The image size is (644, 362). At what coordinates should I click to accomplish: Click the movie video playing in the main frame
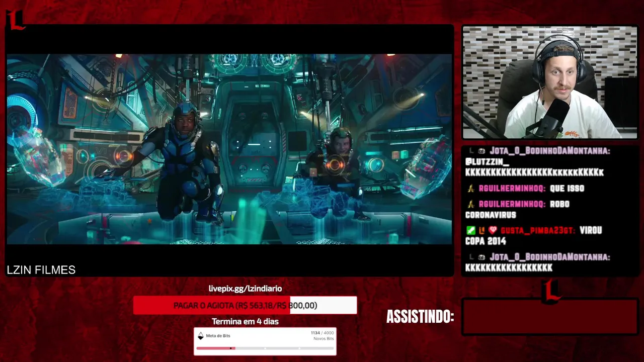[x=229, y=149]
